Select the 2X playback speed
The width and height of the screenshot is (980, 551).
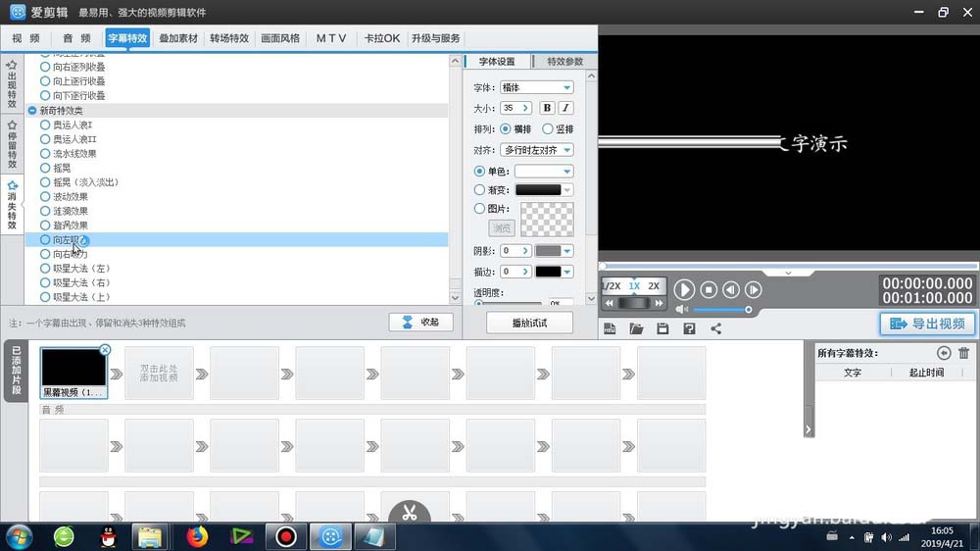654,286
